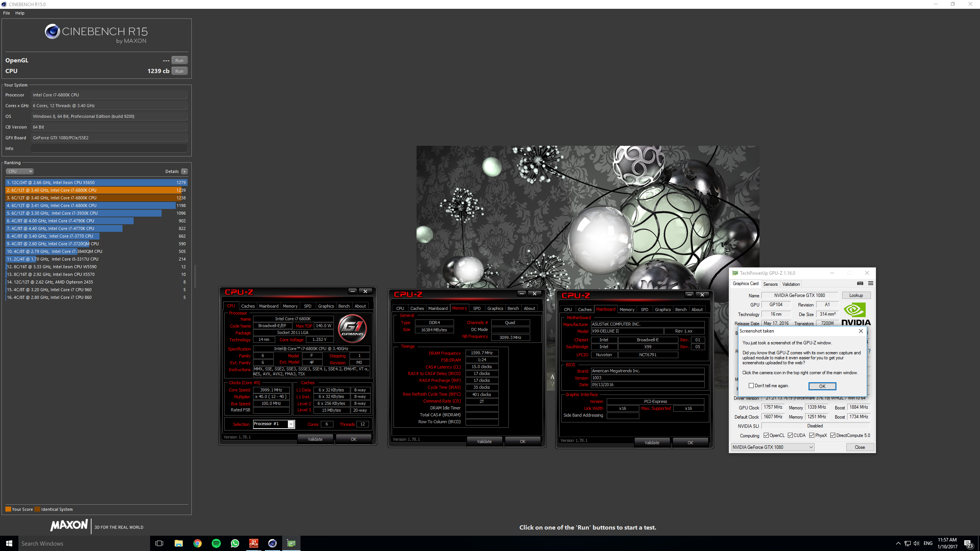The image size is (980, 551).
Task: Open the Windows Start menu
Action: pos(9,543)
